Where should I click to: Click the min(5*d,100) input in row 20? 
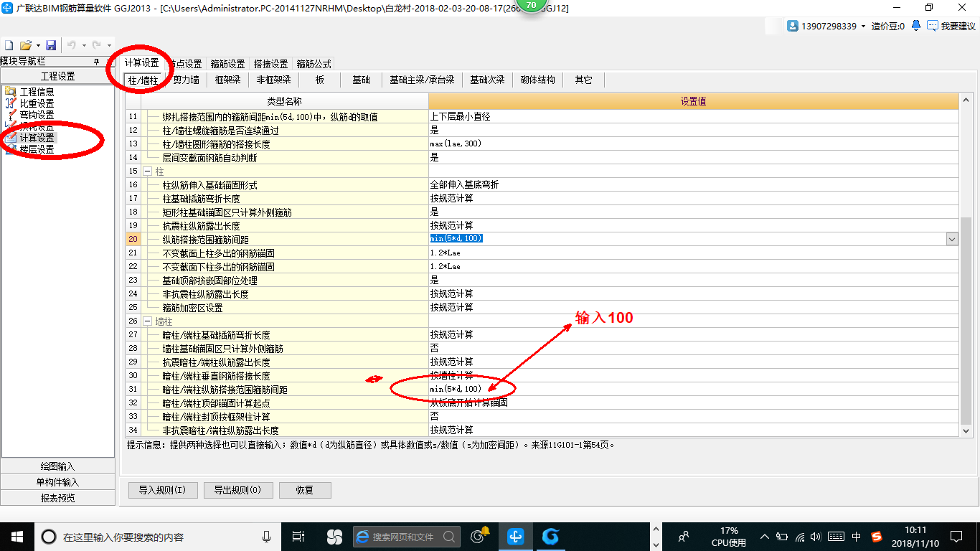coord(687,239)
